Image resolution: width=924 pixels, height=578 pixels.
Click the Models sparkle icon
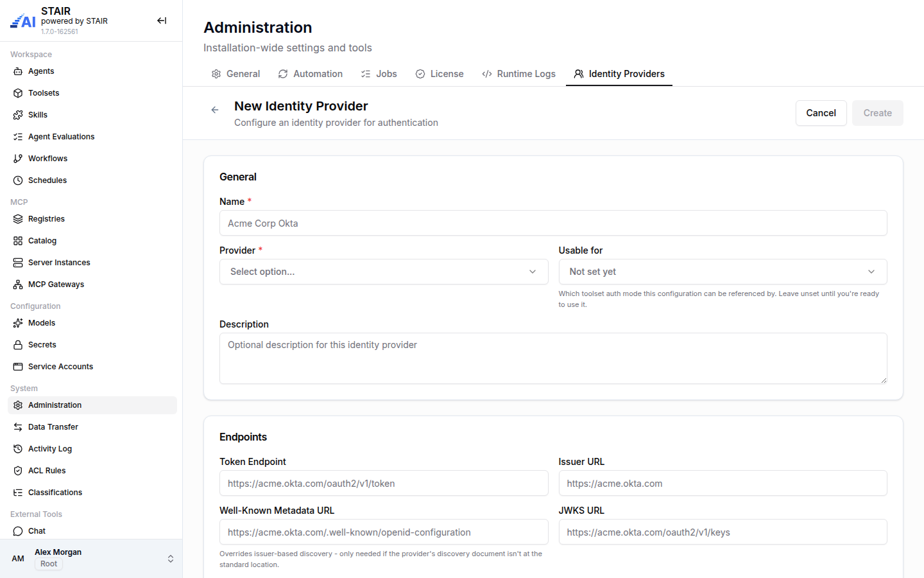[18, 323]
